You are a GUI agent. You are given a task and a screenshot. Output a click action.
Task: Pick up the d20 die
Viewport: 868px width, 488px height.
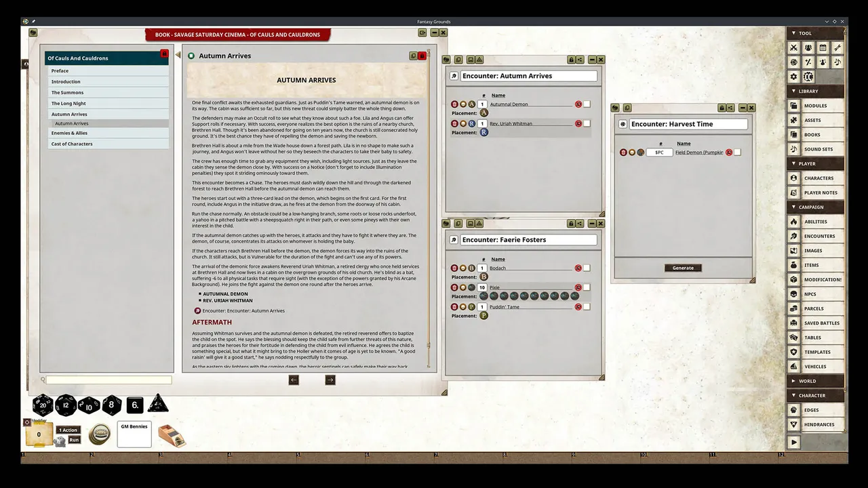(x=43, y=405)
